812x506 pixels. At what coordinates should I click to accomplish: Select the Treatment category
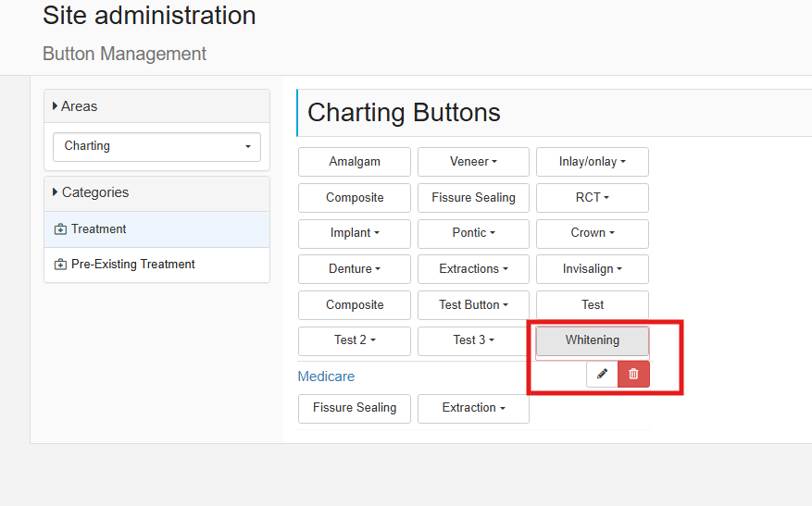[156, 229]
